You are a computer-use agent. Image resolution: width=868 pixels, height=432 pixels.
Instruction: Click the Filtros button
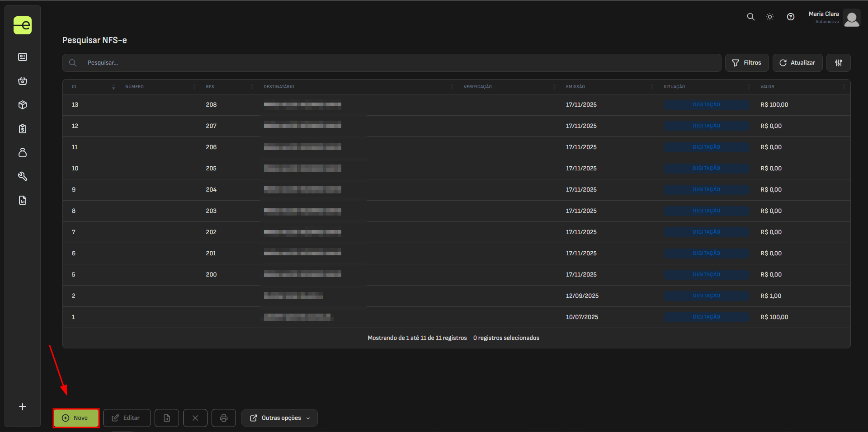pos(746,63)
